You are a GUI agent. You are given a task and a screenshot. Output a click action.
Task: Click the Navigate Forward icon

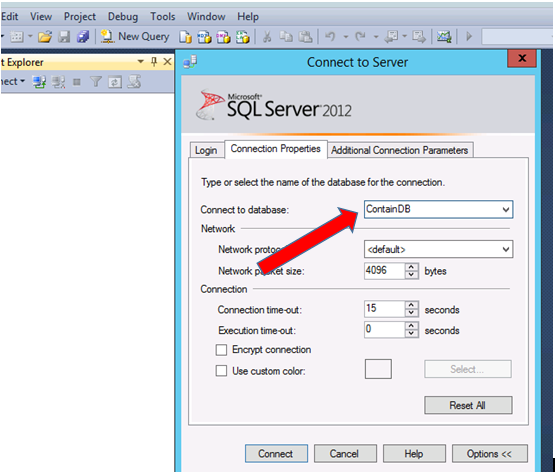click(x=419, y=37)
